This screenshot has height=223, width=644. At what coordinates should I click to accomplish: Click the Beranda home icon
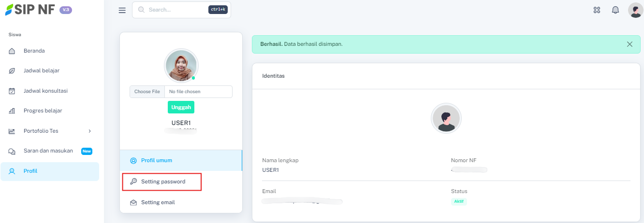point(12,51)
